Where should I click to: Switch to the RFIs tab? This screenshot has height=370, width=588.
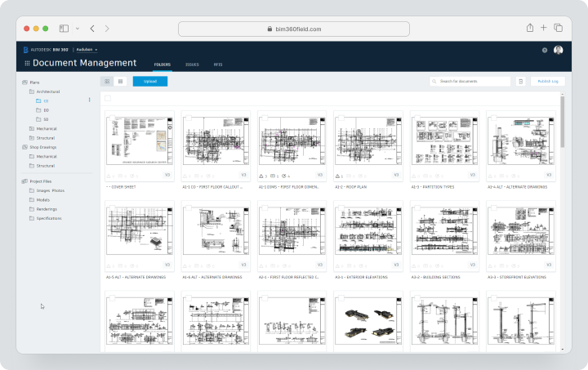[218, 65]
